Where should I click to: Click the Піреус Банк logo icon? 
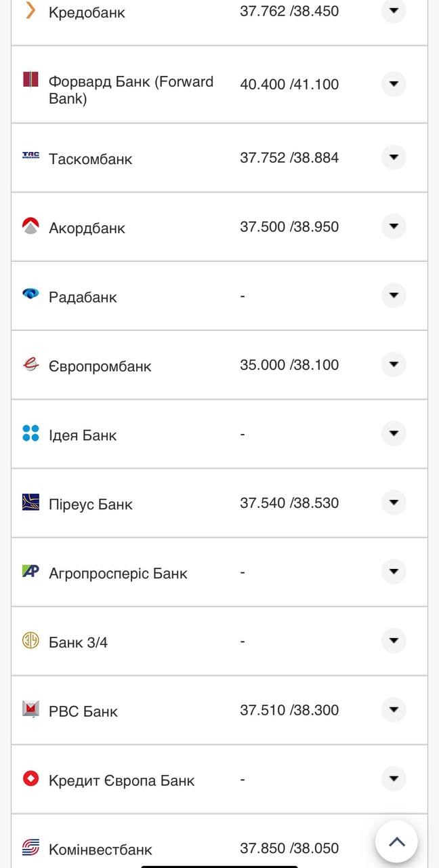pos(30,502)
